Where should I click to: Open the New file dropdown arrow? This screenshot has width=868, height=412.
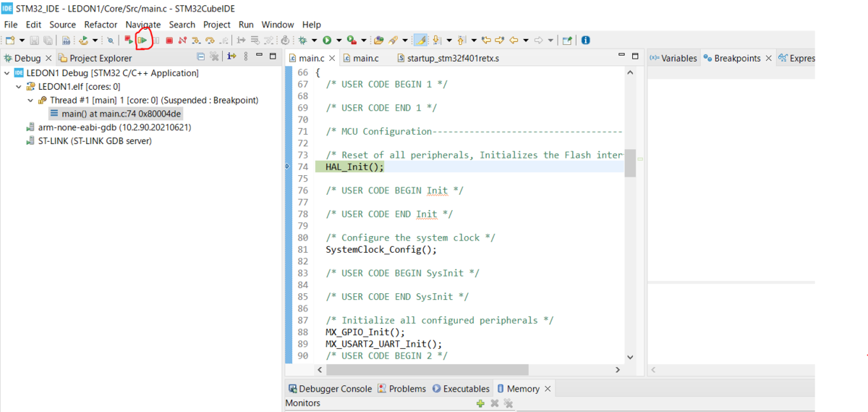22,40
